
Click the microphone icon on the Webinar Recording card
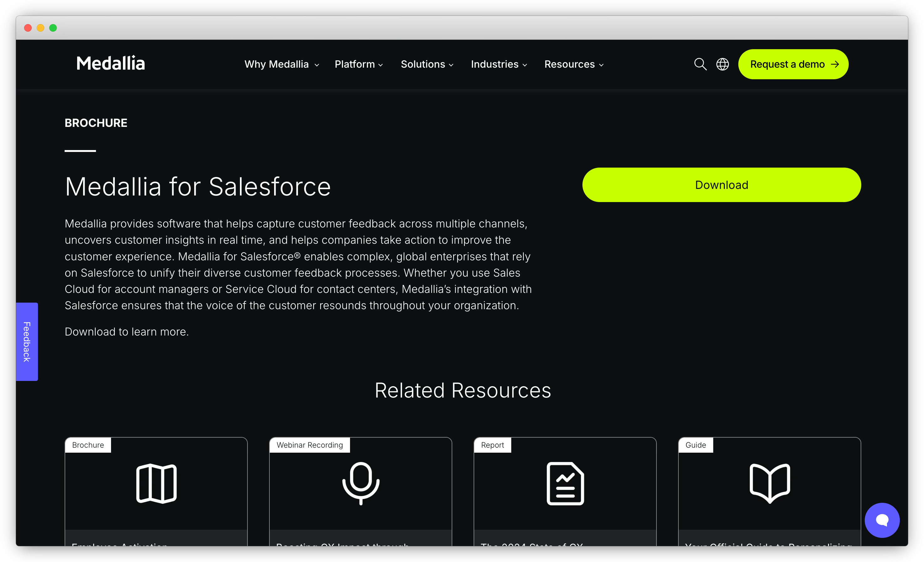pyautogui.click(x=360, y=483)
